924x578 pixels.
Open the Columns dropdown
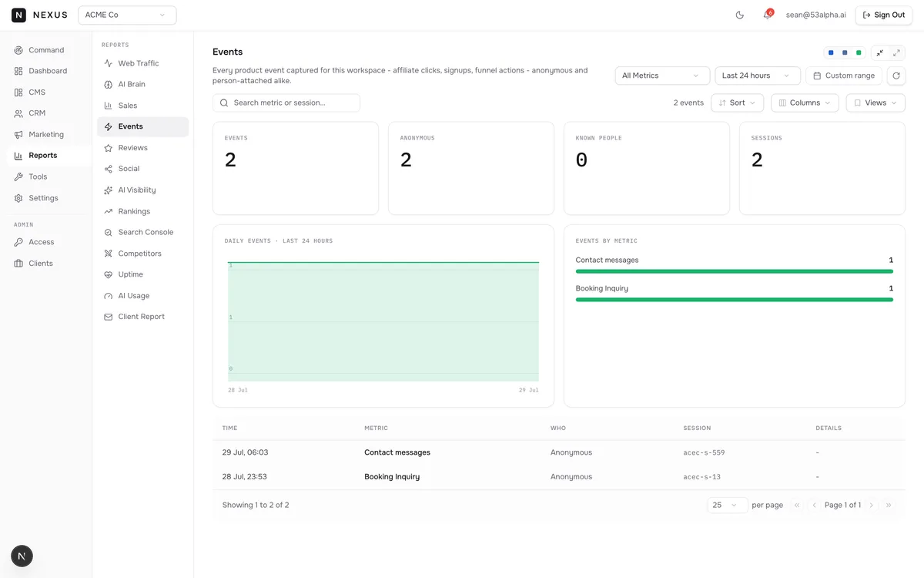coord(805,102)
